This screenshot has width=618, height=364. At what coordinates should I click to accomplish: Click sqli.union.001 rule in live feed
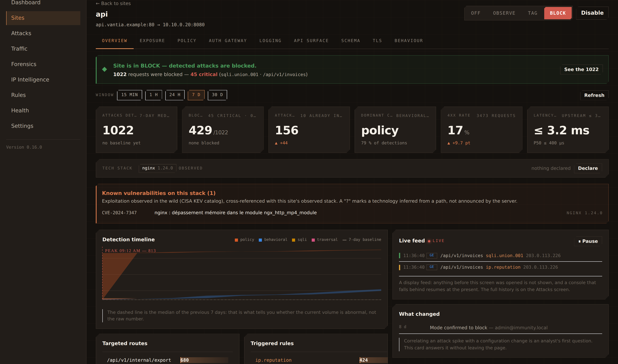[x=504, y=256]
